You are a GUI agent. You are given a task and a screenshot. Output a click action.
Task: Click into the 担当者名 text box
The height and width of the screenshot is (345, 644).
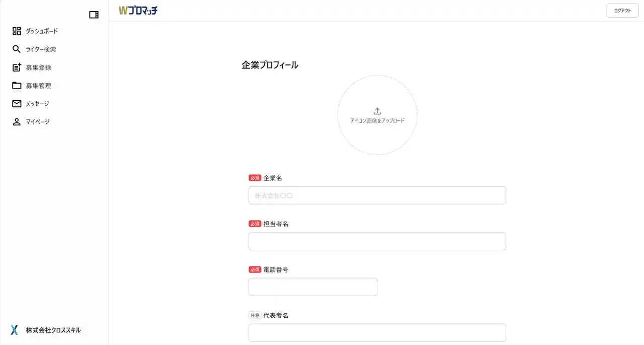pos(377,241)
